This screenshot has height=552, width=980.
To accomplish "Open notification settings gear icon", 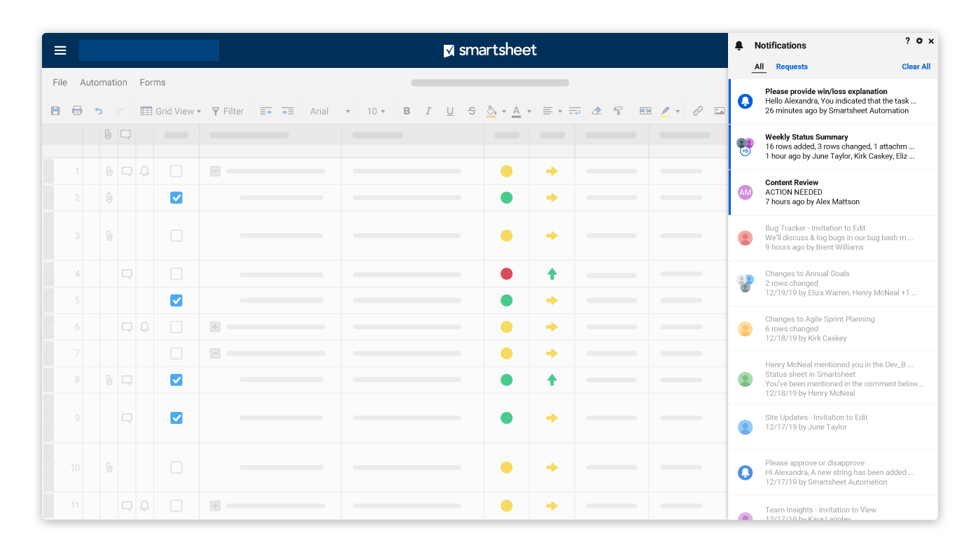I will [x=919, y=41].
